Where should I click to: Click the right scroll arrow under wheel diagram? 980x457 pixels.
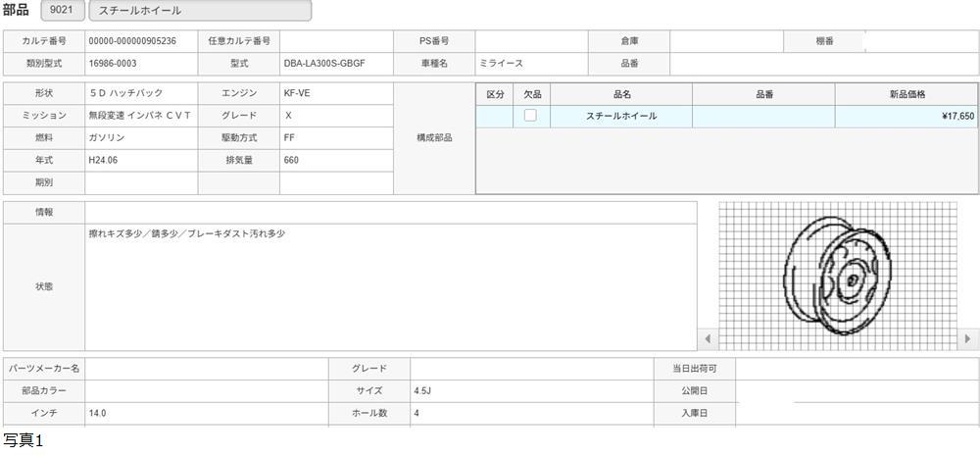pyautogui.click(x=968, y=339)
